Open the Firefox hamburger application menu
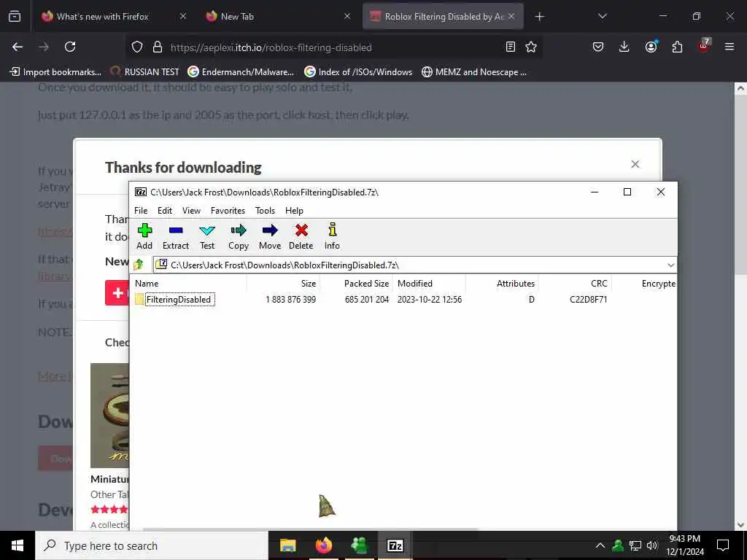The height and width of the screenshot is (560, 747). (729, 47)
